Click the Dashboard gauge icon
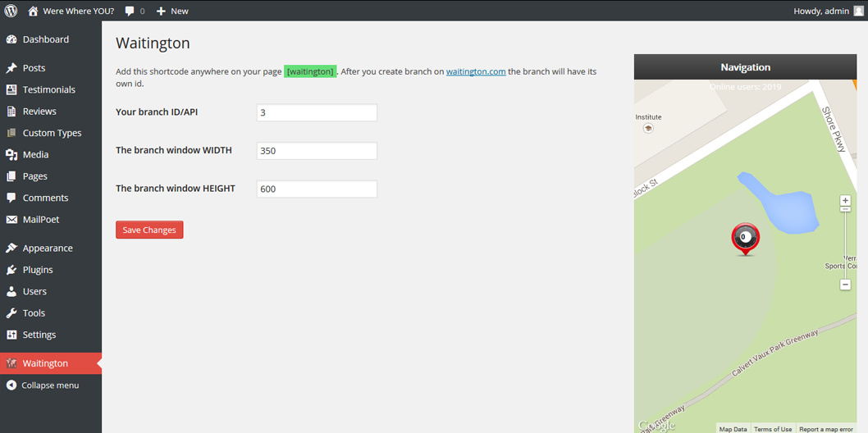 11,39
